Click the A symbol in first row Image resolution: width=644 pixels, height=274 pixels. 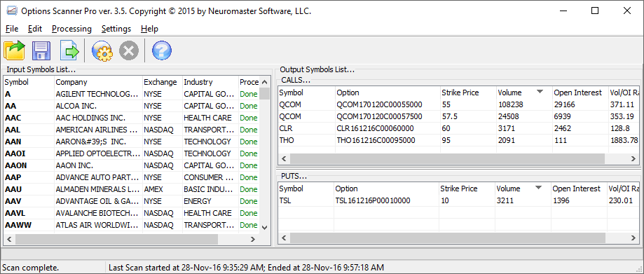(8, 94)
